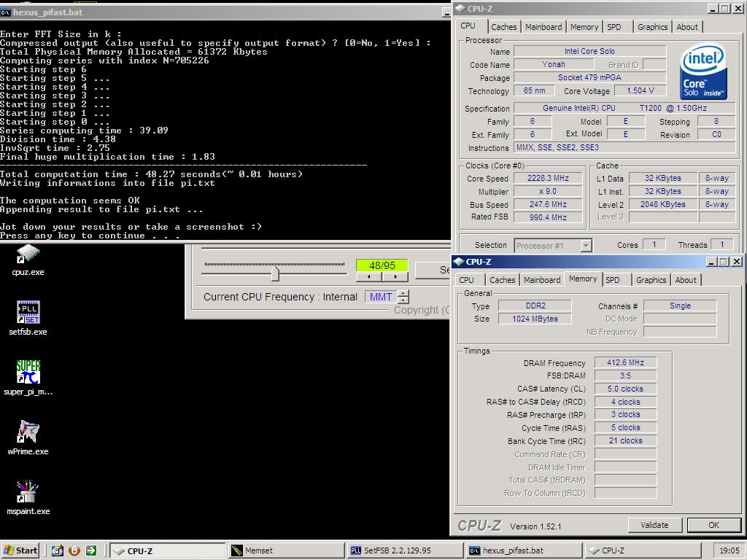Click the MMT frequency spinner up arrow

pyautogui.click(x=403, y=293)
